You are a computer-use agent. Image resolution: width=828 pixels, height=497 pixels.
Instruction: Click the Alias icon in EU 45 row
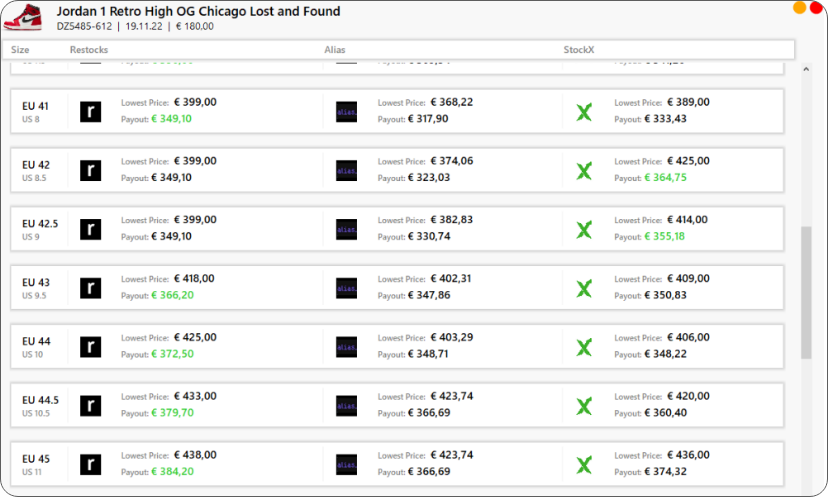346,465
